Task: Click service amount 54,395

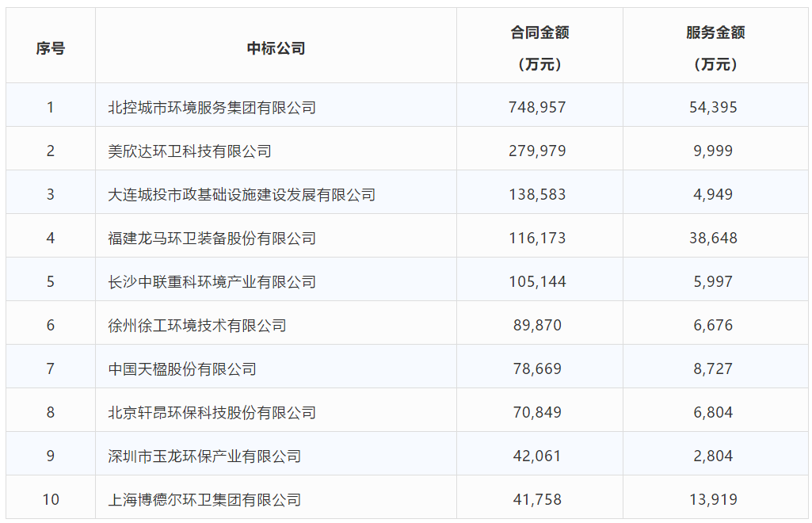Action: click(x=713, y=107)
